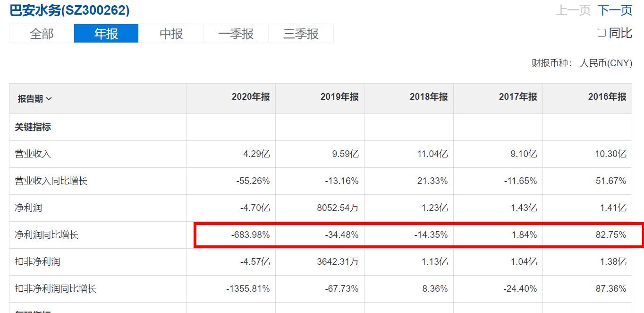Click the 2017年报 column header
This screenshot has width=644, height=313.
pos(518,97)
